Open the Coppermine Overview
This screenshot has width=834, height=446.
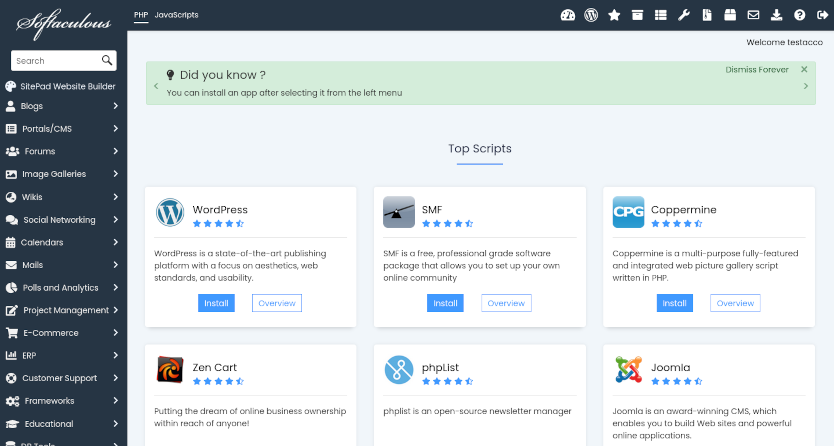(x=735, y=303)
